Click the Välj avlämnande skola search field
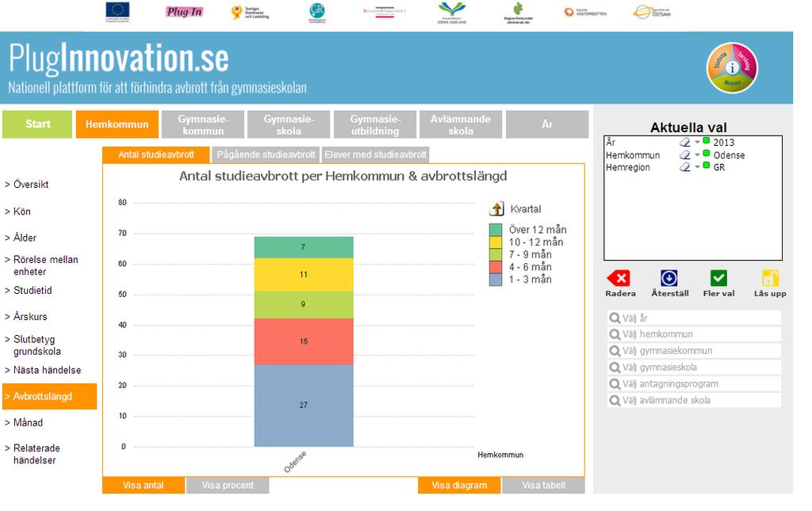The width and height of the screenshot is (812, 511). click(x=694, y=400)
